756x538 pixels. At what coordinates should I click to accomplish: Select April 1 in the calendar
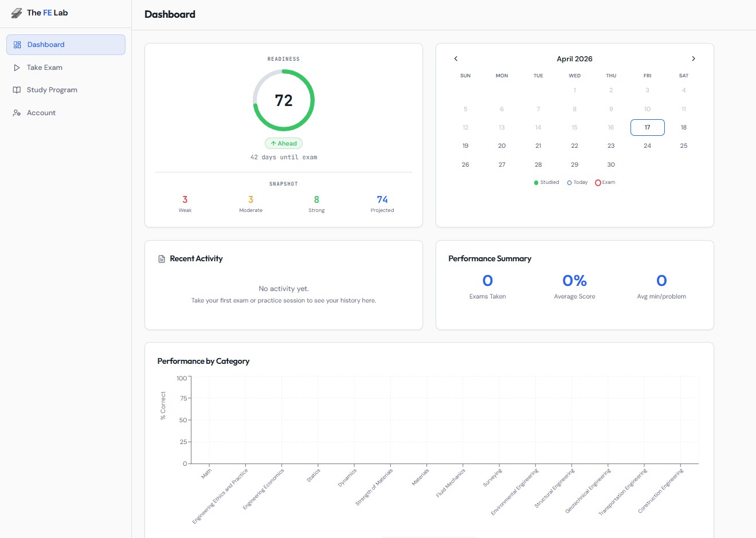[x=574, y=90]
